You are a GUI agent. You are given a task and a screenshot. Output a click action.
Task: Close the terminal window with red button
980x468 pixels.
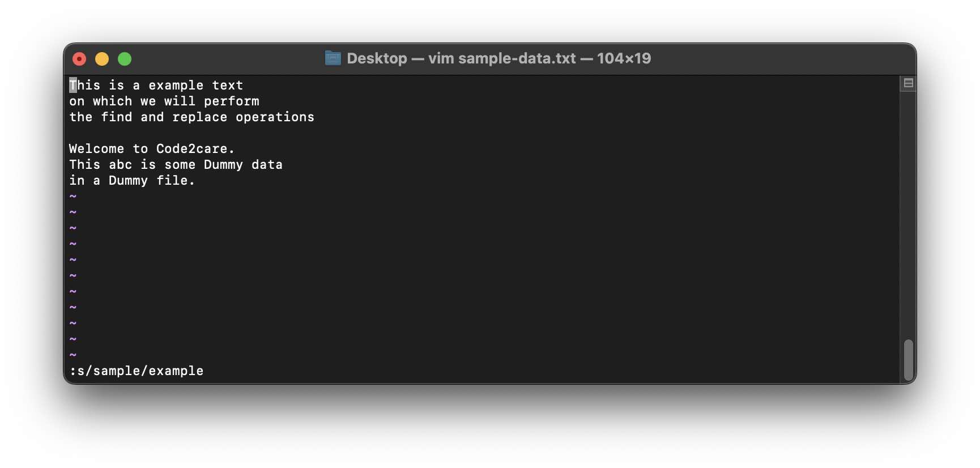coord(79,59)
